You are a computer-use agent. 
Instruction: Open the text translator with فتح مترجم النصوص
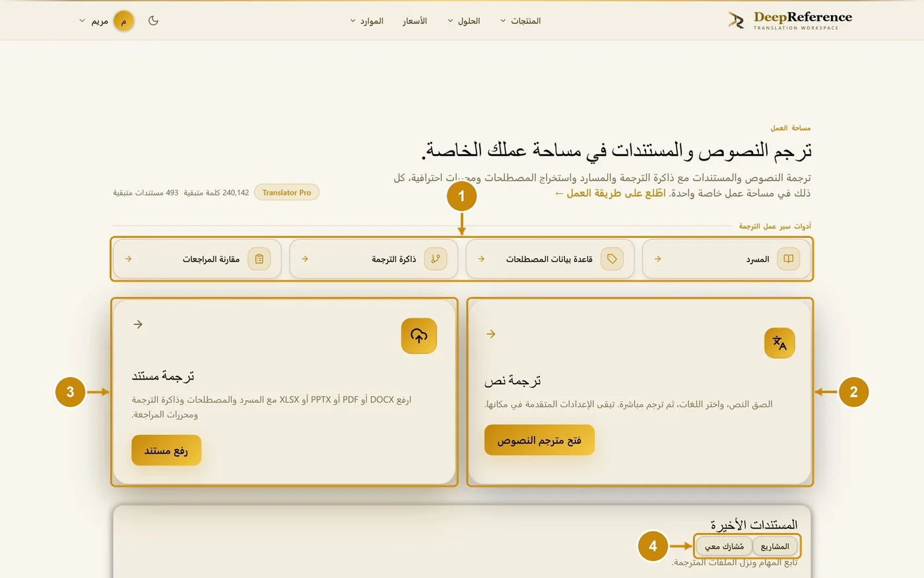click(539, 440)
